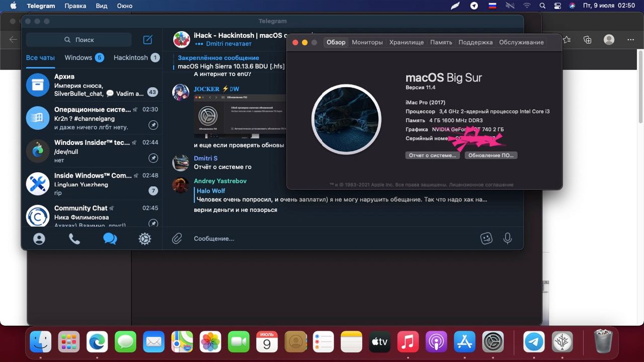Switch to the Мониторы tab
The width and height of the screenshot is (644, 362).
367,42
